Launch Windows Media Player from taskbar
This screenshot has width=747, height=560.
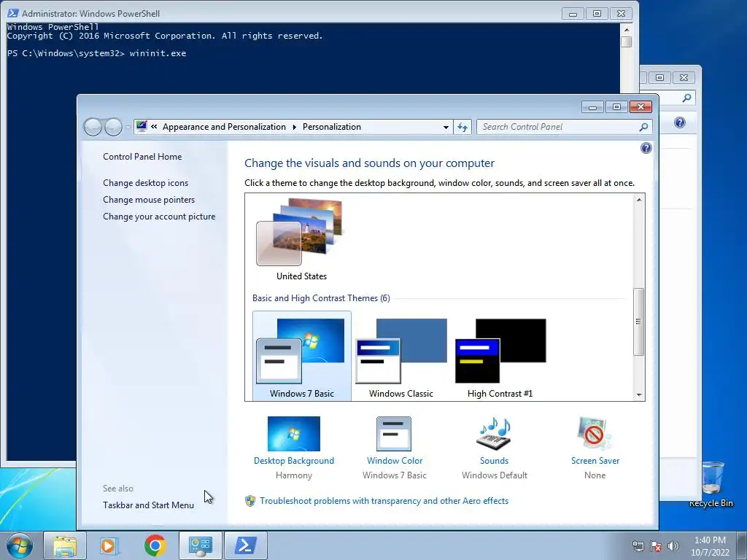click(x=109, y=545)
